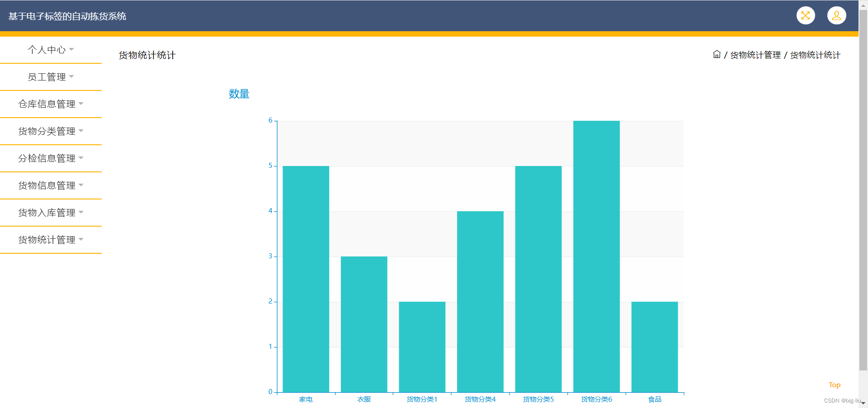868x408 pixels.
Task: Click the 货物分类4 bar in the chart
Action: coord(480,302)
